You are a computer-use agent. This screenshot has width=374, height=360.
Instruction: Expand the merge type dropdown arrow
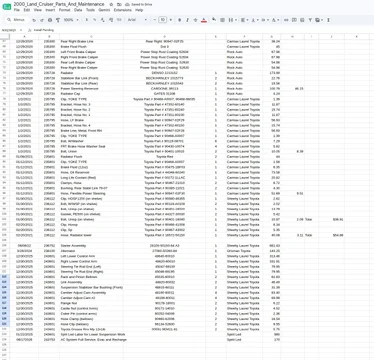[235, 20]
